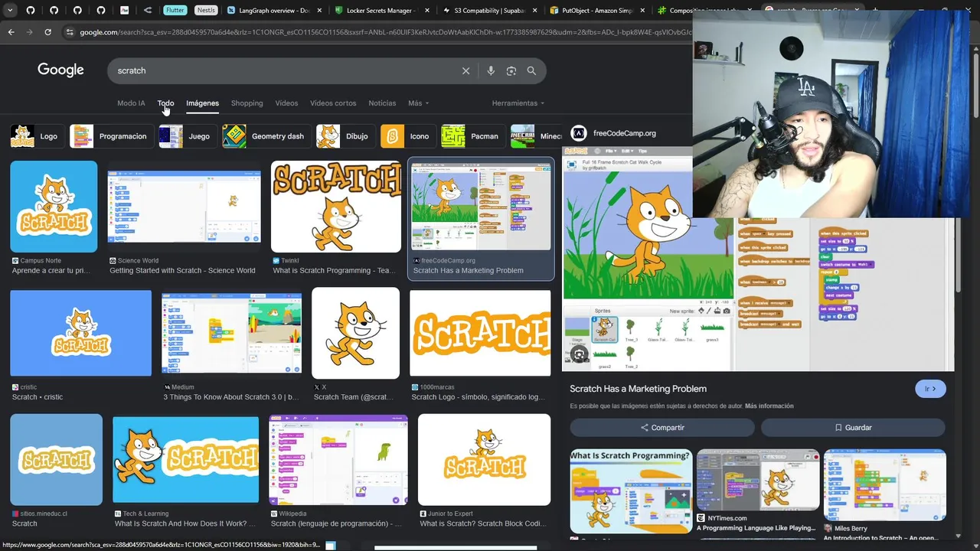Image resolution: width=980 pixels, height=551 pixels.
Task: Open the LangGraph overview tab
Action: click(273, 11)
